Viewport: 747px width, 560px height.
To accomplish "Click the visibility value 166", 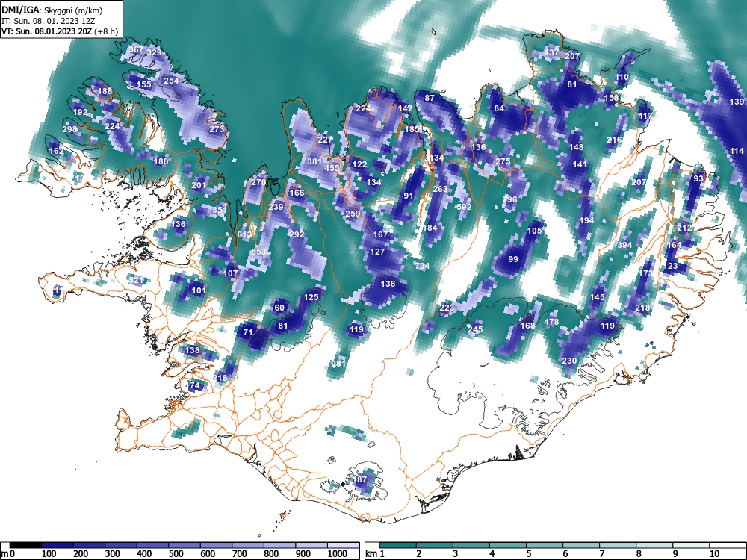I will (297, 193).
